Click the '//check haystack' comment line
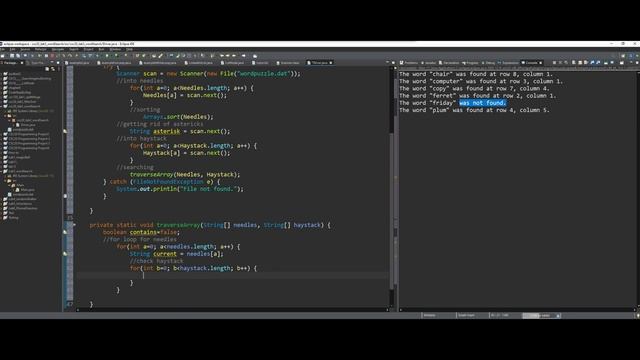Viewport: 640px width, 360px height. point(156,261)
